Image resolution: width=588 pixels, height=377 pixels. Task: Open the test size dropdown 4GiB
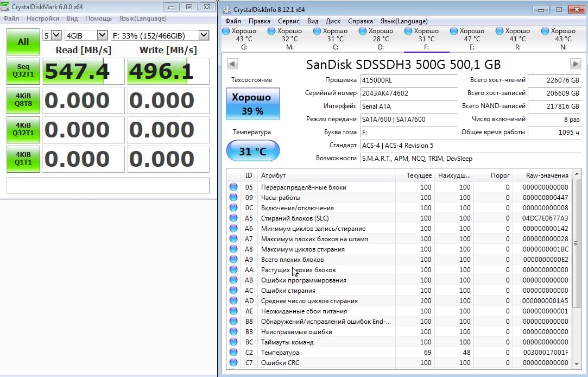pos(86,36)
